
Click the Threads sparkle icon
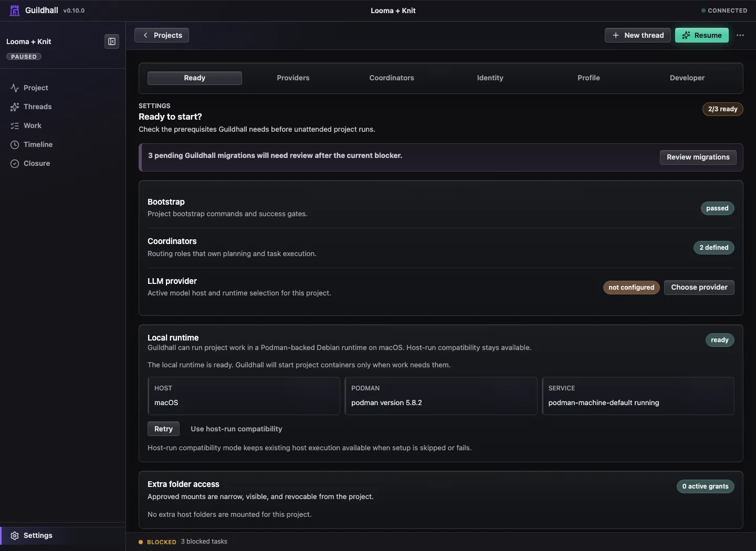coord(15,107)
